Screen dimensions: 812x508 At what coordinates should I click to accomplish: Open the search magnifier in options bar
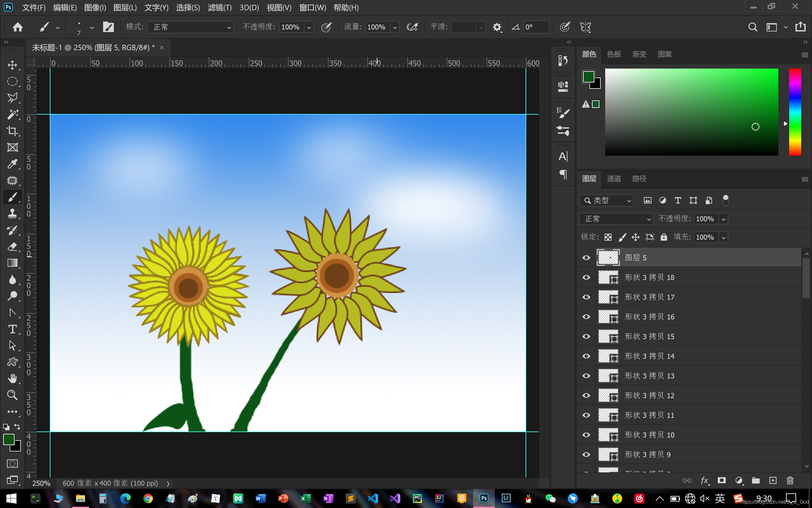point(753,27)
